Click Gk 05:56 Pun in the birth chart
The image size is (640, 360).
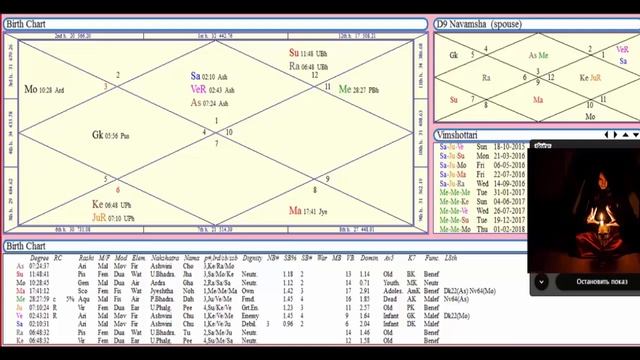coord(111,135)
